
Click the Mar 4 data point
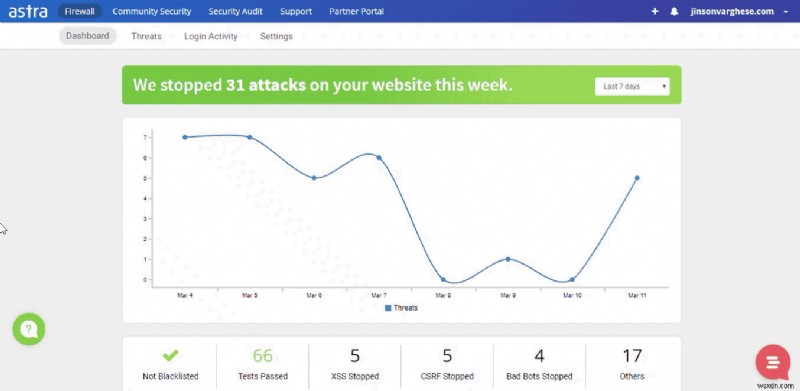click(x=185, y=137)
